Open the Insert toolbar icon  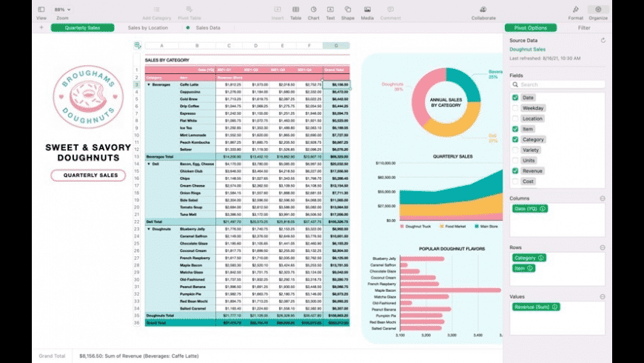click(x=278, y=10)
